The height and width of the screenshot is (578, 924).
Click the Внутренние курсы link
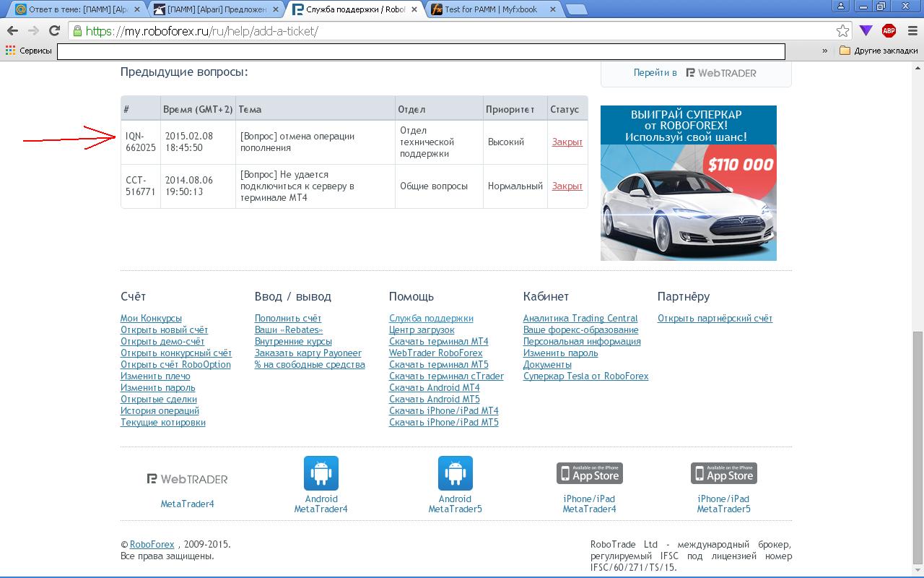tap(293, 342)
